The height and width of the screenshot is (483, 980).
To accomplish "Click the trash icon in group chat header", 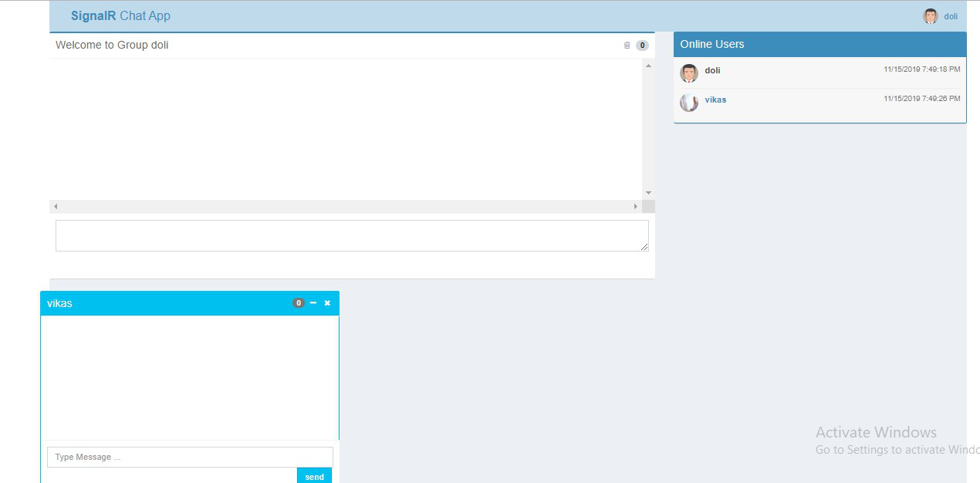I will [x=627, y=46].
